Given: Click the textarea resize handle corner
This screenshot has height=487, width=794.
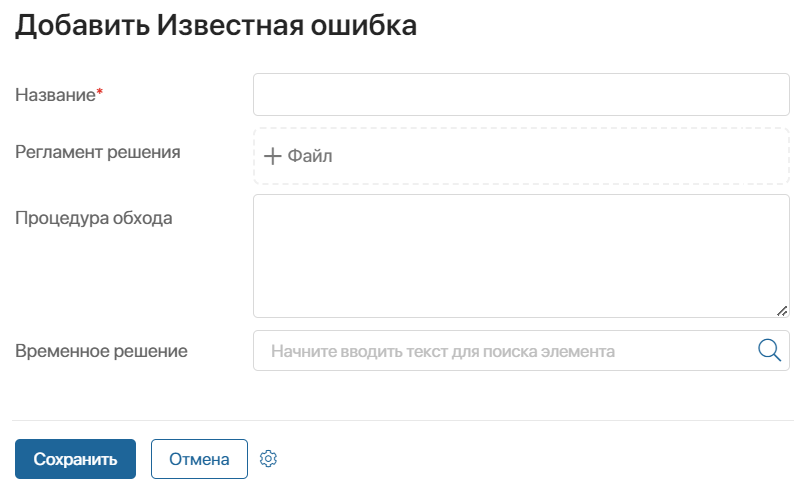Looking at the screenshot, I should click(x=782, y=311).
